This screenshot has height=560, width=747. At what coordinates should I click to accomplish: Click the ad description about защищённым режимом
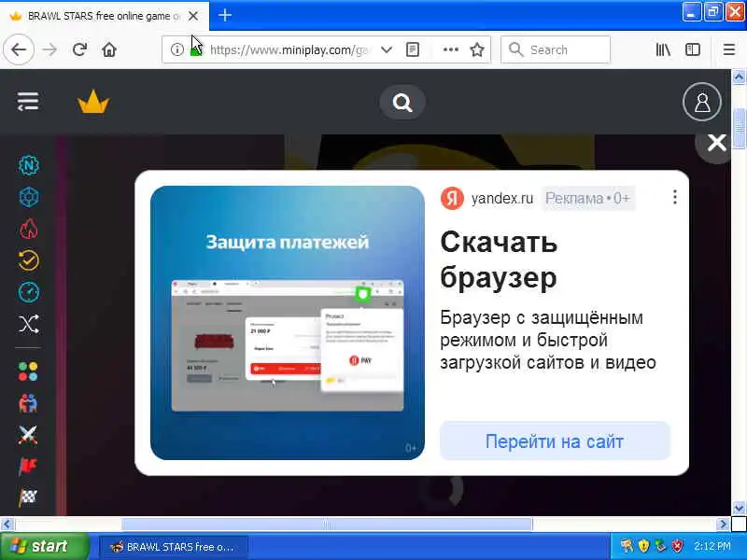point(548,340)
